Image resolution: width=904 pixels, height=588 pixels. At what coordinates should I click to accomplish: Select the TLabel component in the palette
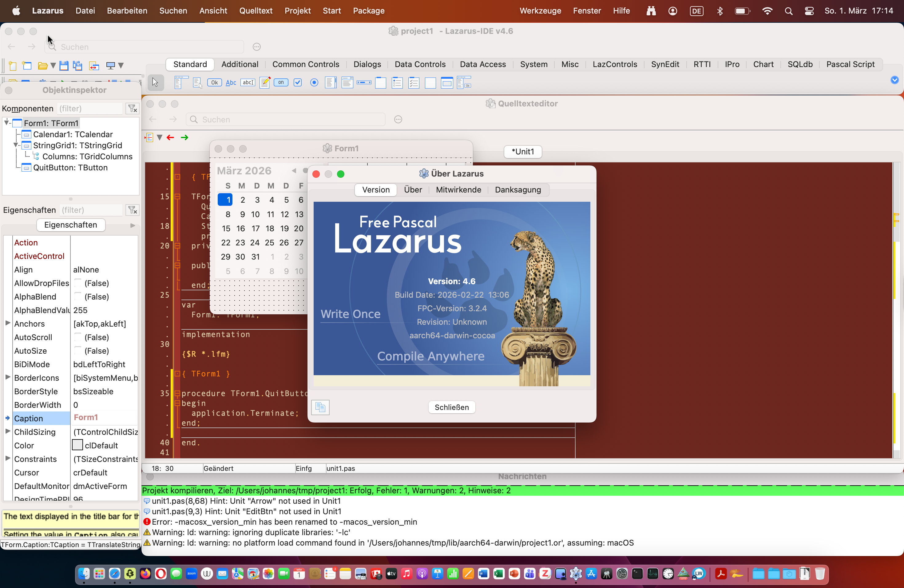click(231, 82)
